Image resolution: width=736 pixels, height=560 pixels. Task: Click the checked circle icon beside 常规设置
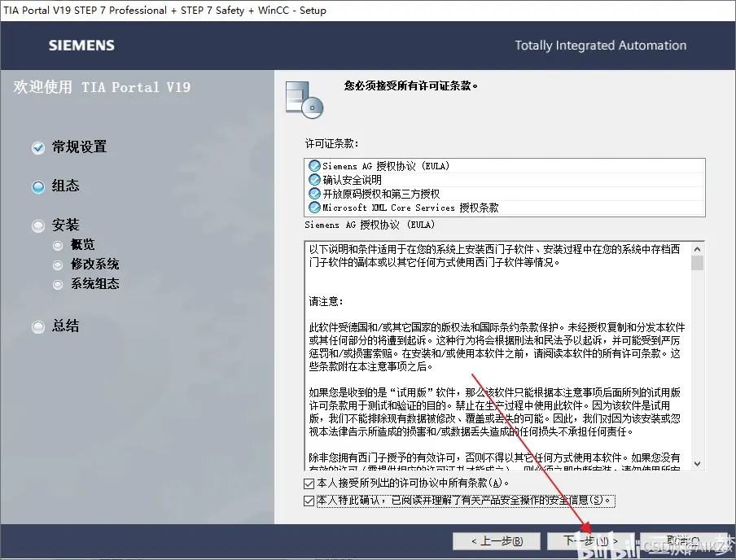[38, 148]
